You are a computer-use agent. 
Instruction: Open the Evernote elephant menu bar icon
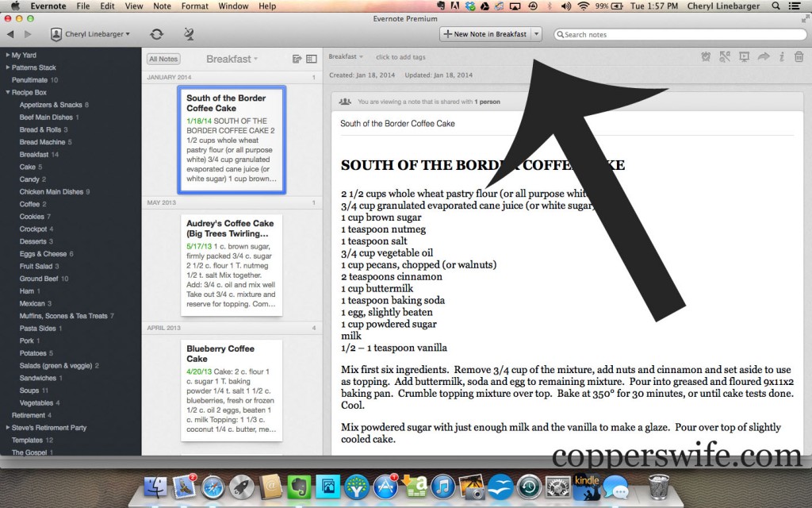(441, 6)
